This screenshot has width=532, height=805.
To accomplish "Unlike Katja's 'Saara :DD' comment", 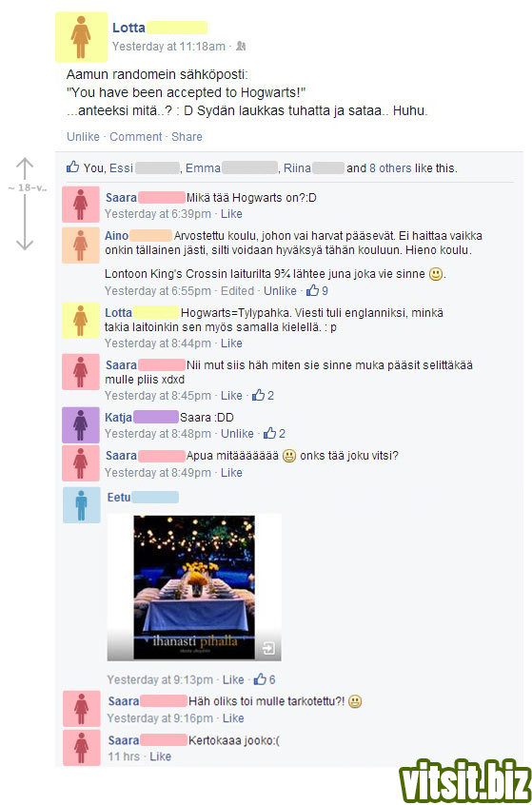I will click(237, 433).
